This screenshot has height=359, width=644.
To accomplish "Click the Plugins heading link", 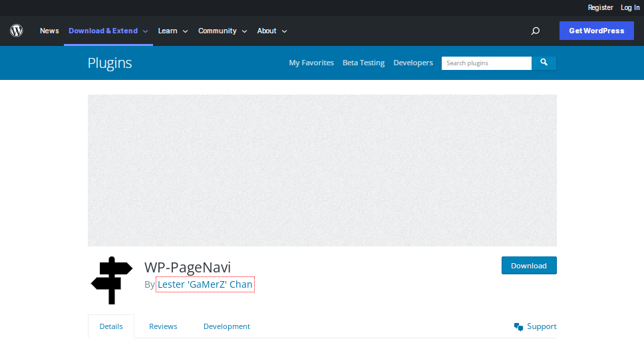I will 110,63.
